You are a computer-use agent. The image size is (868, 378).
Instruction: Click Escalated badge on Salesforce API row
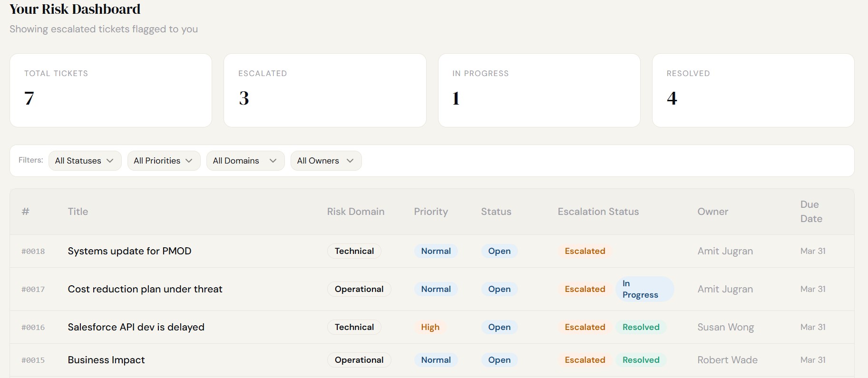click(x=585, y=327)
